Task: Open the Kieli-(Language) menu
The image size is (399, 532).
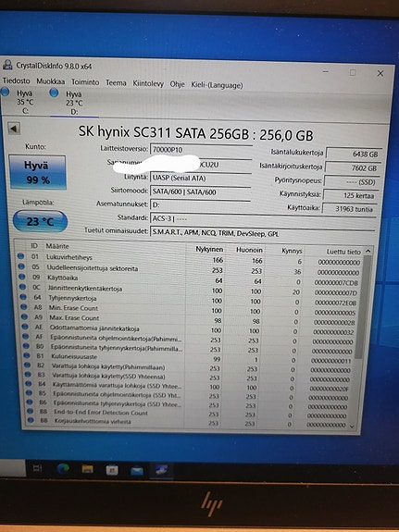Action: pyautogui.click(x=217, y=85)
